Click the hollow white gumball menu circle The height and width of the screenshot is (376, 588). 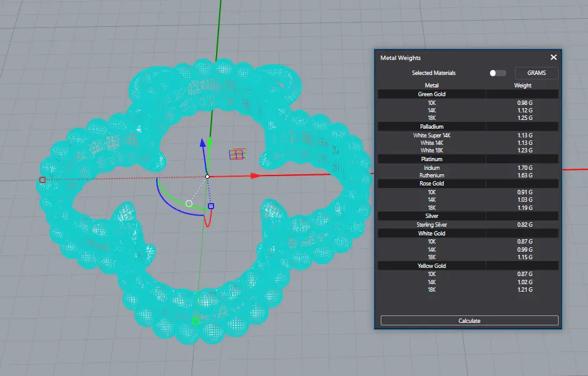click(x=189, y=204)
